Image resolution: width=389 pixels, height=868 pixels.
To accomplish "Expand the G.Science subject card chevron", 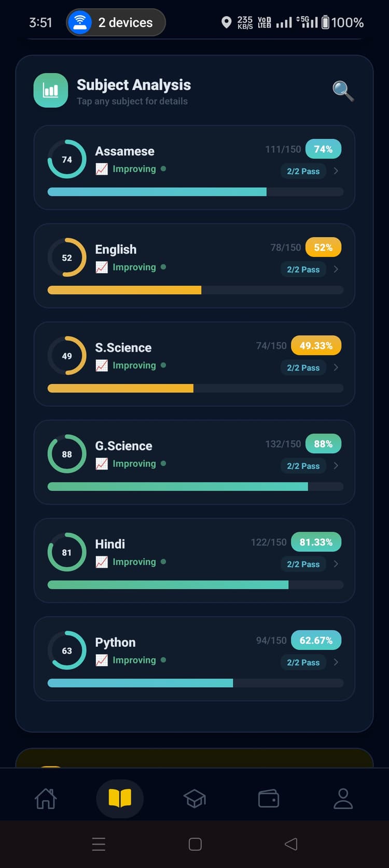I will pos(336,465).
